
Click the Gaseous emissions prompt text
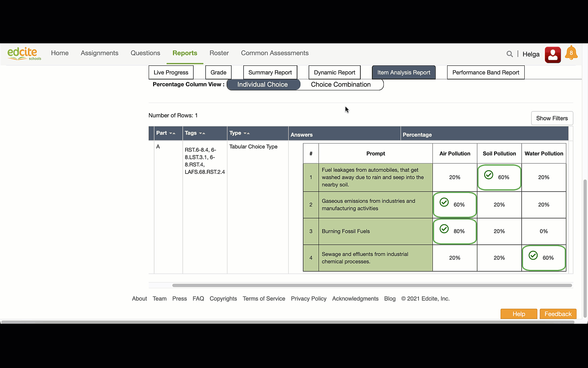click(369, 205)
